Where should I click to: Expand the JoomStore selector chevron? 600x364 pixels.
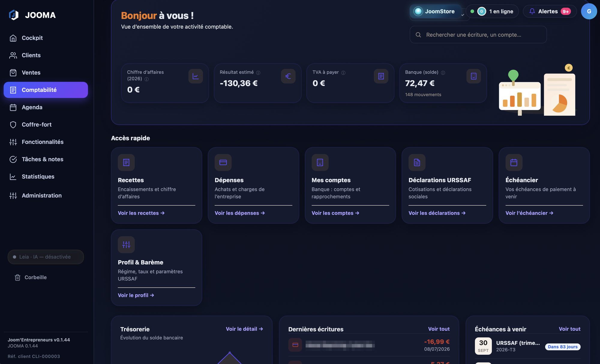pos(463,15)
